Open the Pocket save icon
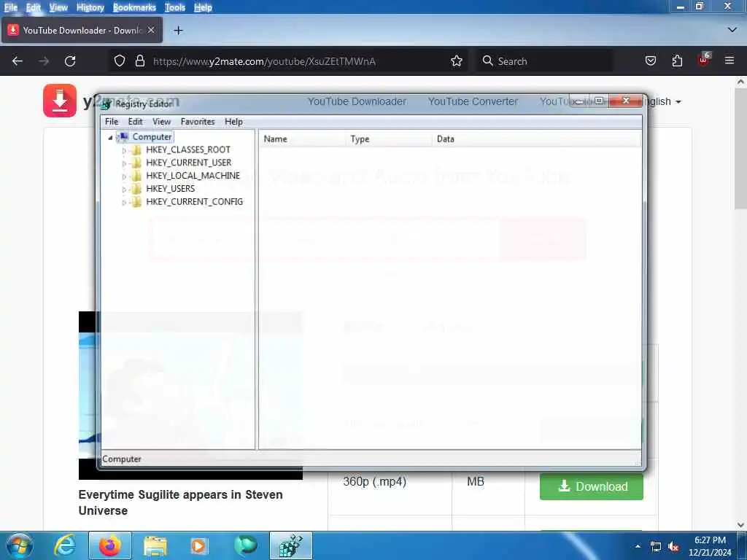Viewport: 747px width, 560px height. (x=650, y=61)
